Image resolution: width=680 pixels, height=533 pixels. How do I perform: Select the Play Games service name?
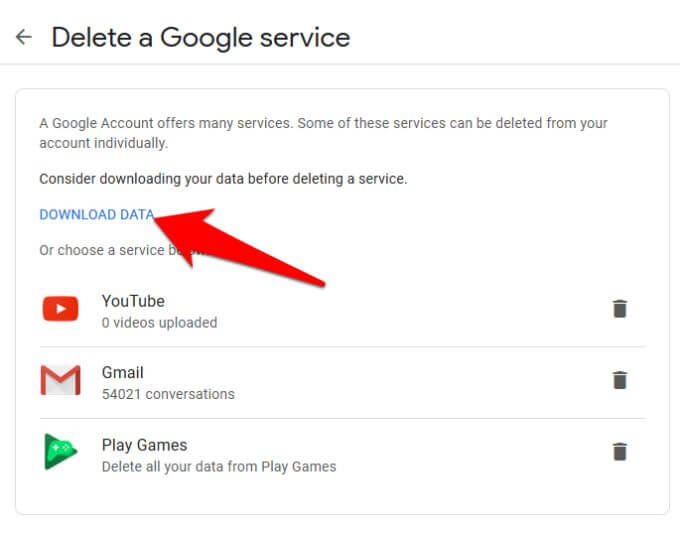(144, 445)
